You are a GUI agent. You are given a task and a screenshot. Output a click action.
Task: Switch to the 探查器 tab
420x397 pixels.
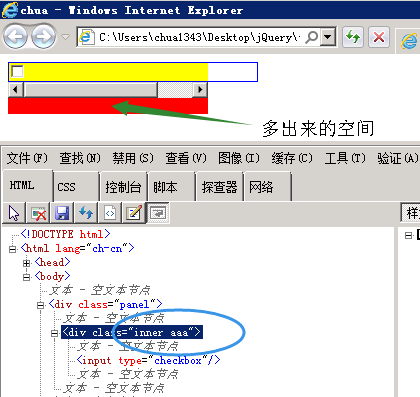[x=220, y=187]
